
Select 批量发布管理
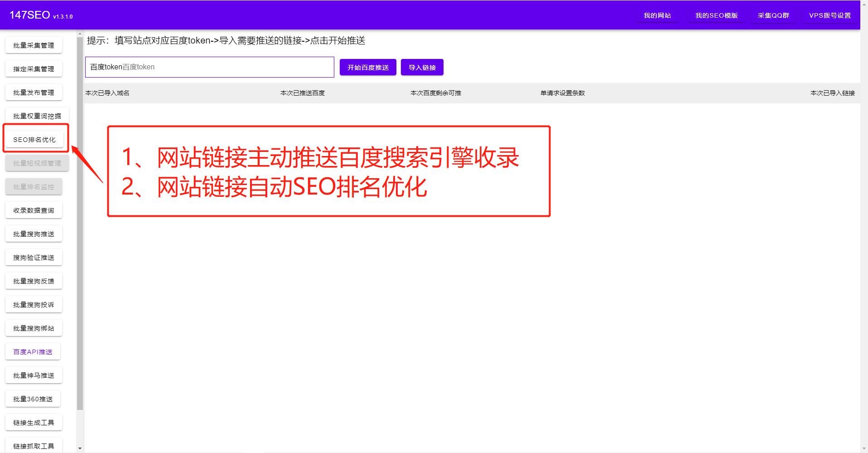(34, 92)
